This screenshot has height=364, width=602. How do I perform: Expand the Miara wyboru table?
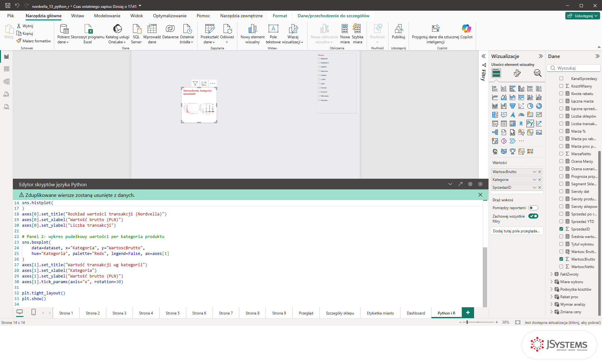tap(552, 282)
